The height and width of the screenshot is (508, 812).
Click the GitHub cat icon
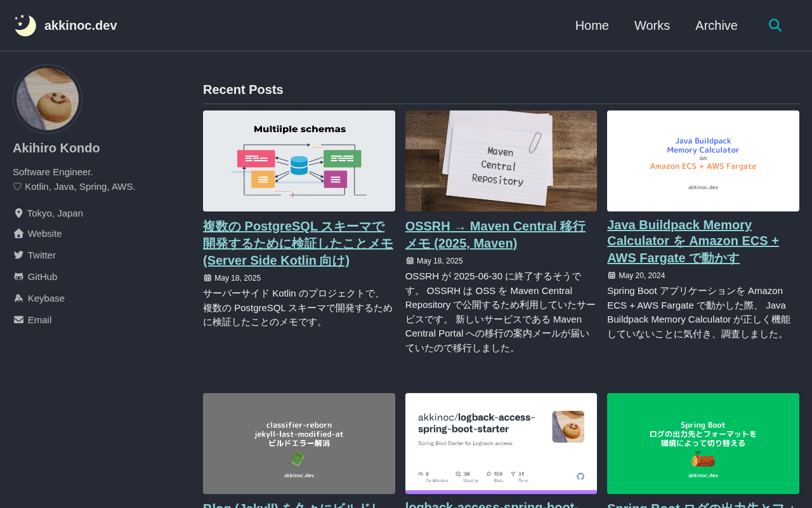coord(18,277)
